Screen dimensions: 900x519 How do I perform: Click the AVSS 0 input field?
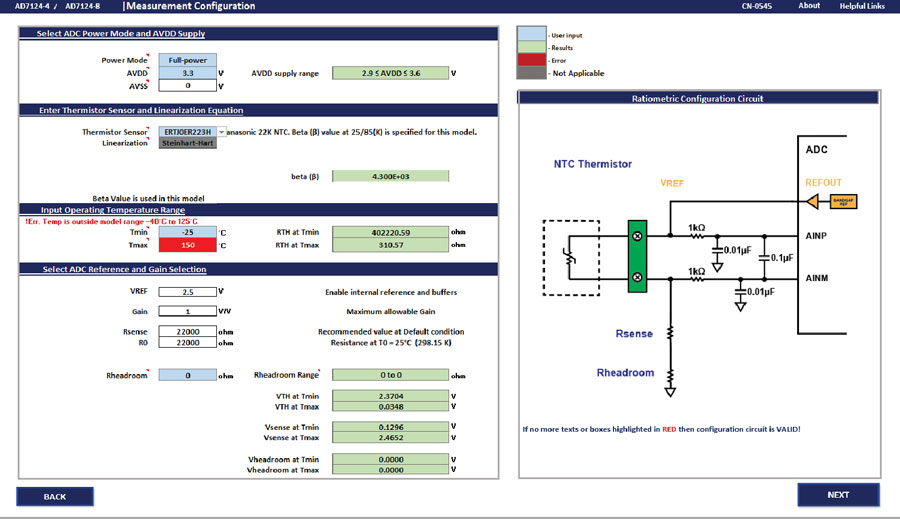188,86
